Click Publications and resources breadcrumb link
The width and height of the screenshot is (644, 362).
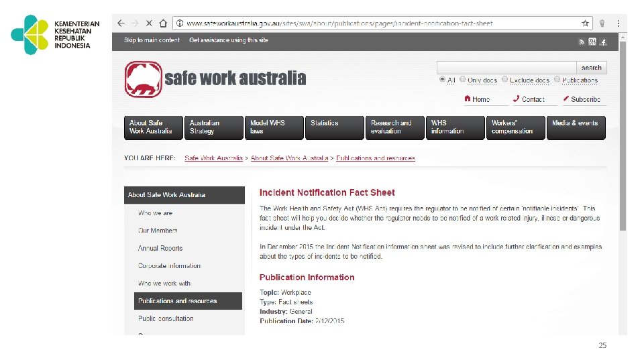click(376, 158)
